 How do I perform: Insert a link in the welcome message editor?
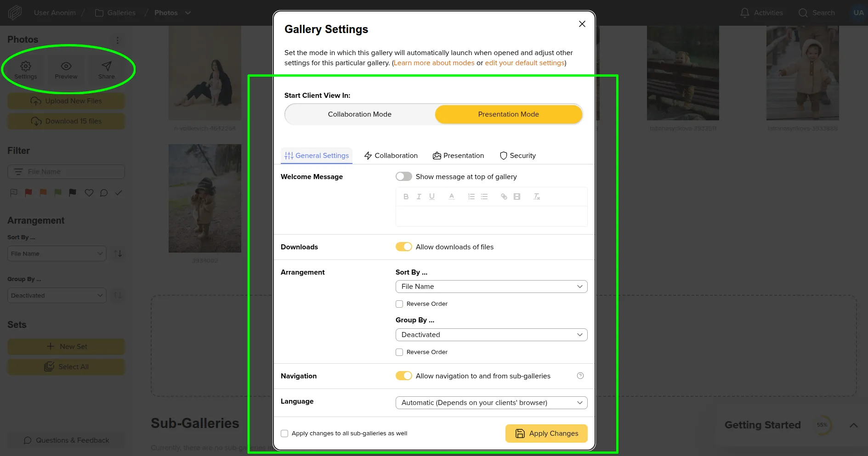tap(504, 196)
